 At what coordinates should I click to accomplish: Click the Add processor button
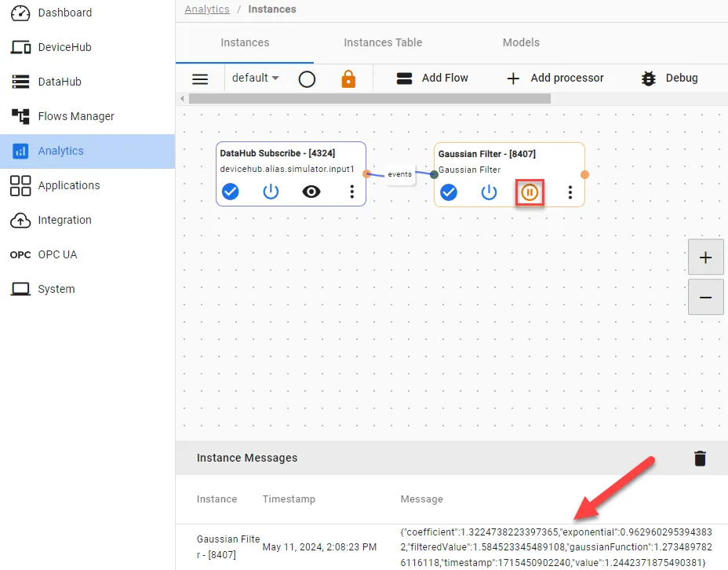555,78
